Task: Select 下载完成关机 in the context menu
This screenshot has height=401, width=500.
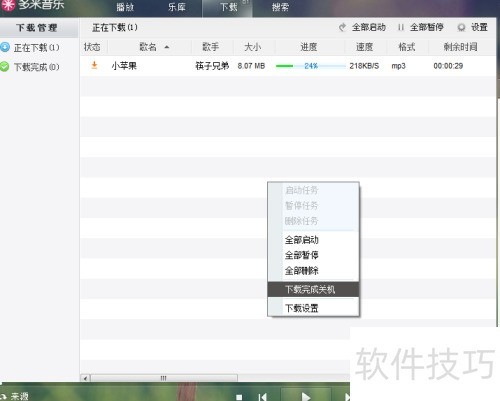Action: point(313,289)
